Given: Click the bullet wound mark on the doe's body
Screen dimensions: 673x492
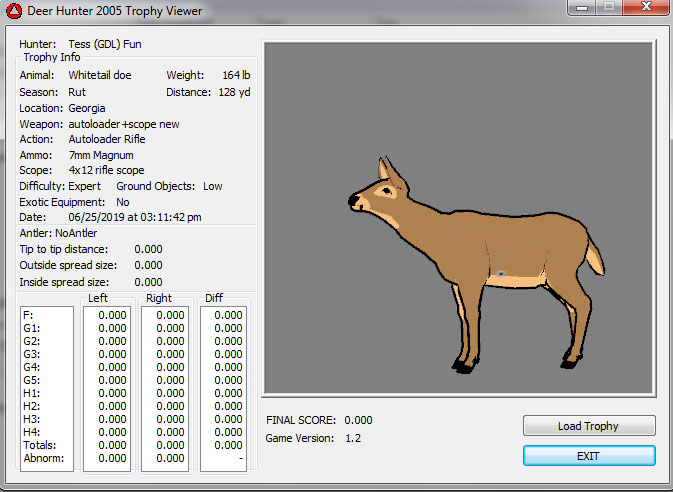Looking at the screenshot, I should pos(500,272).
